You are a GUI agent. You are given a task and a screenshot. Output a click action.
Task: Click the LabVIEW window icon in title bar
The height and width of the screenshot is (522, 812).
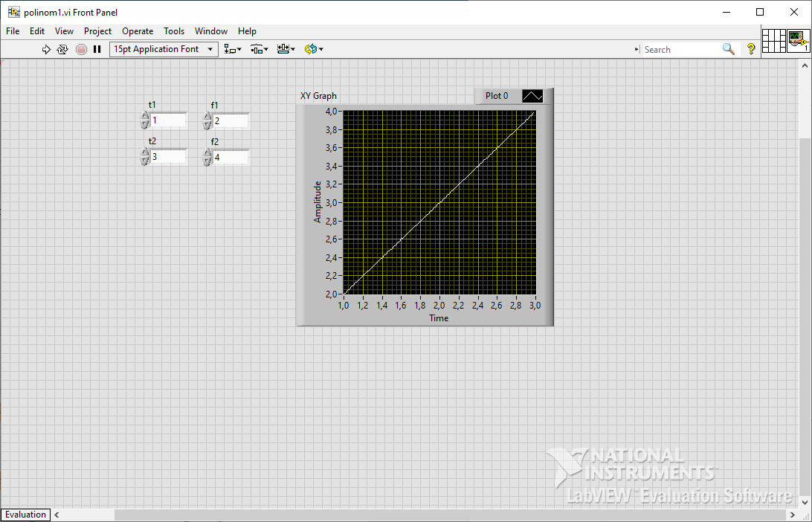[x=14, y=12]
